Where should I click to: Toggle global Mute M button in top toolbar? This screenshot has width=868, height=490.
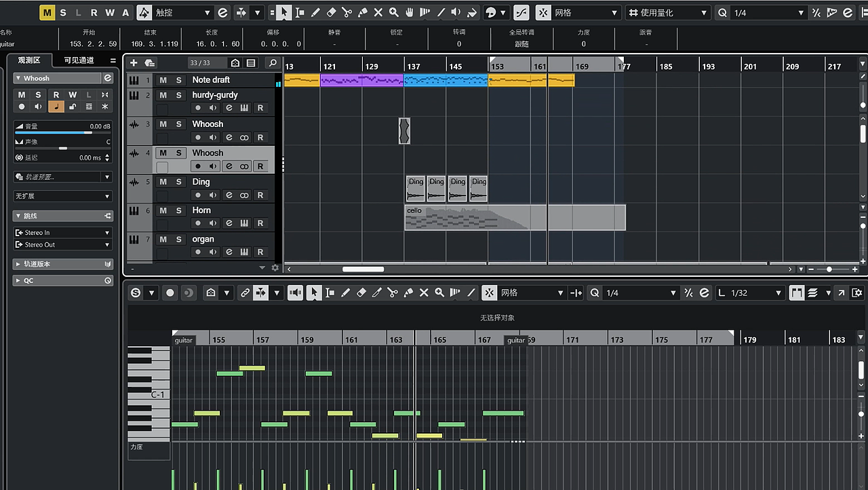[47, 12]
